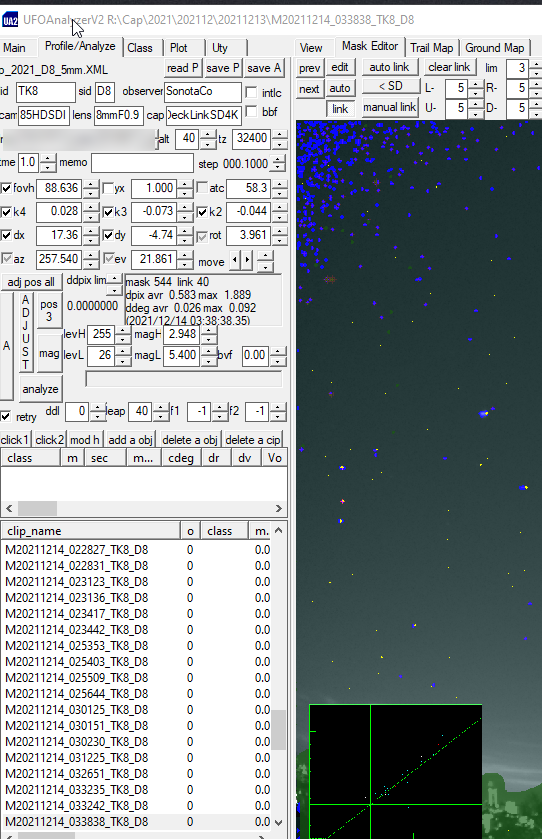This screenshot has width=542, height=839.
Task: Click the delete a obj button
Action: (189, 439)
